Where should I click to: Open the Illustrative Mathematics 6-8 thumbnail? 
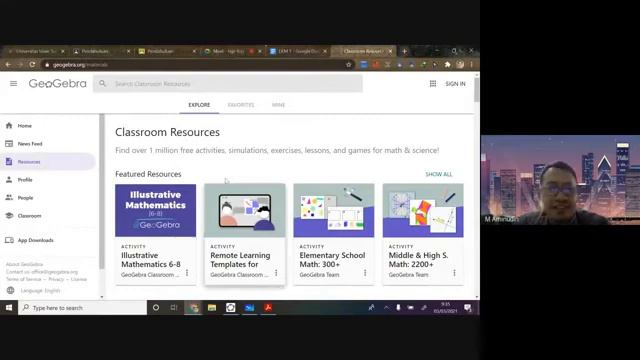(x=156, y=210)
